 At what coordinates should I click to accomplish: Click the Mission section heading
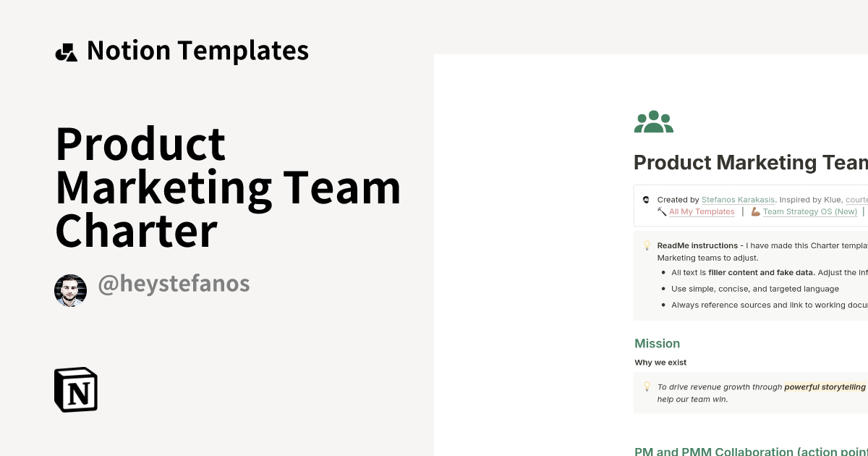pos(657,343)
